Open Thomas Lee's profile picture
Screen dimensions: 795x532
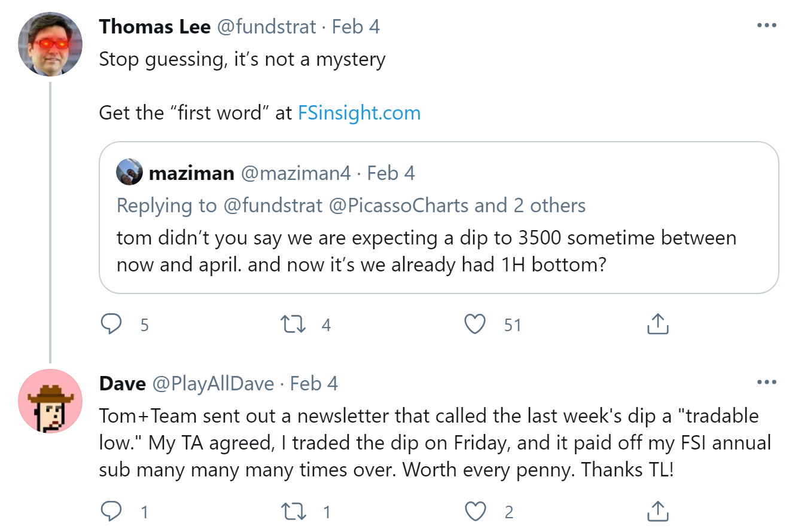point(50,44)
